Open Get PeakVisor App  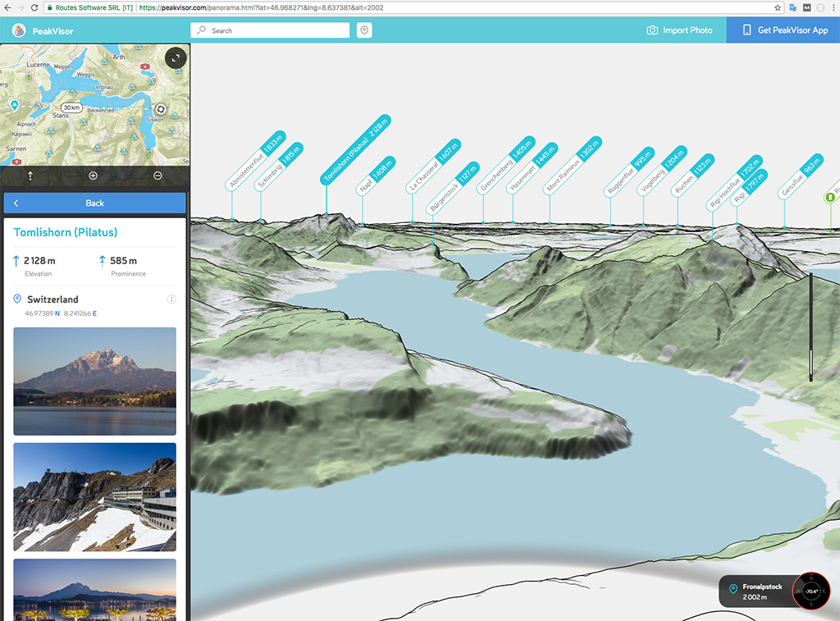coord(783,30)
